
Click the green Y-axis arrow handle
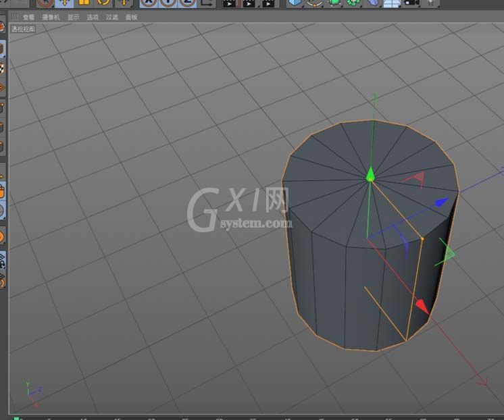370,174
